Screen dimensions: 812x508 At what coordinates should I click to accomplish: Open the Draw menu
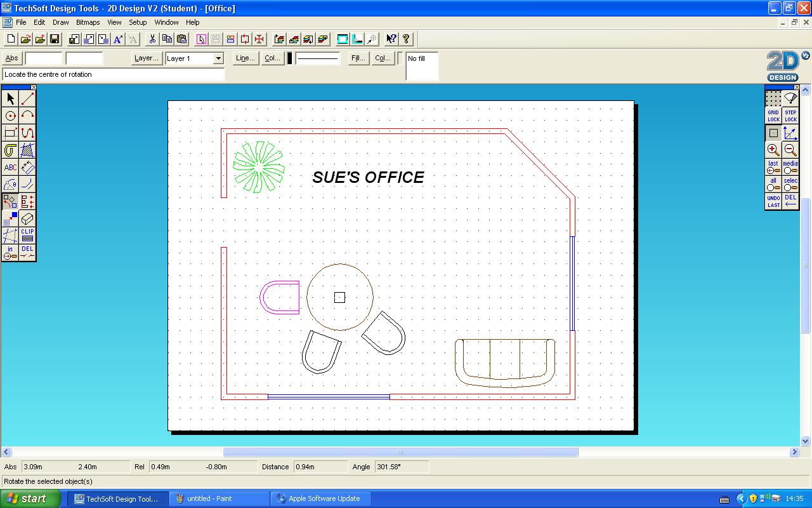[60, 22]
